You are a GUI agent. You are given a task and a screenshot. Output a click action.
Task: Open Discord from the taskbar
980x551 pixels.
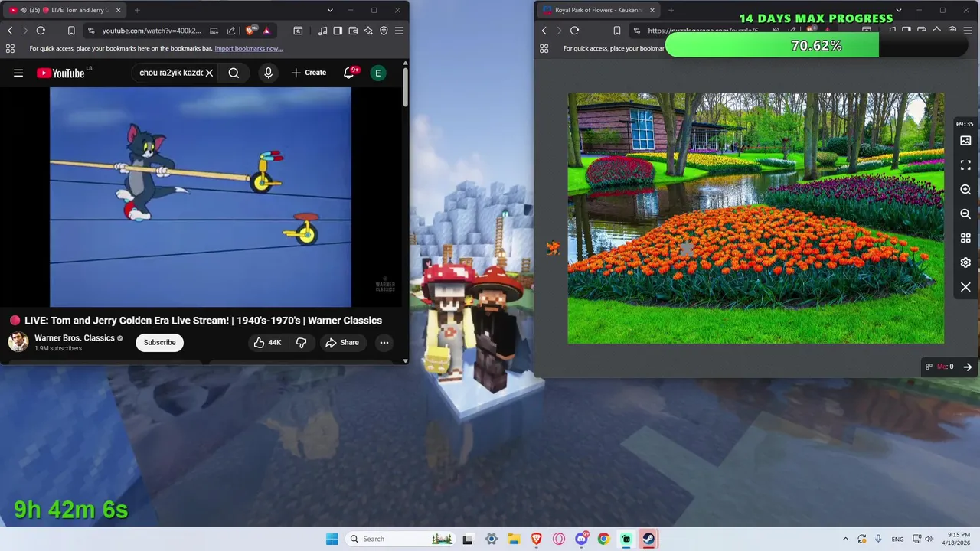point(582,539)
